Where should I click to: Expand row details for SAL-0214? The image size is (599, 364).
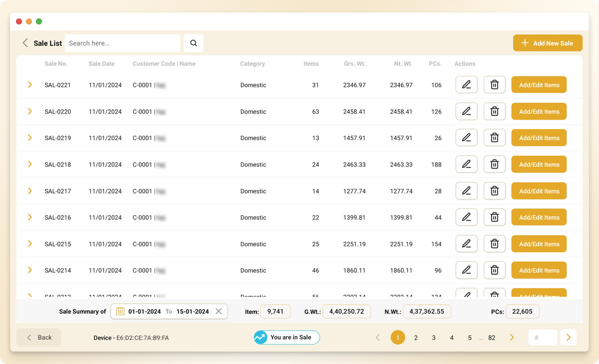(29, 270)
